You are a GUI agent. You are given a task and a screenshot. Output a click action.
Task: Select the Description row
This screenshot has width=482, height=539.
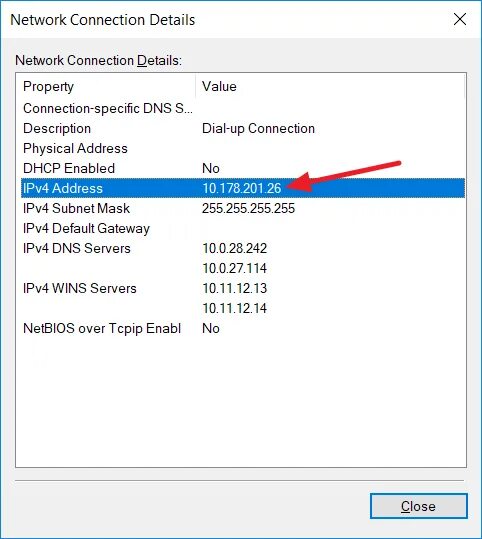click(x=243, y=128)
